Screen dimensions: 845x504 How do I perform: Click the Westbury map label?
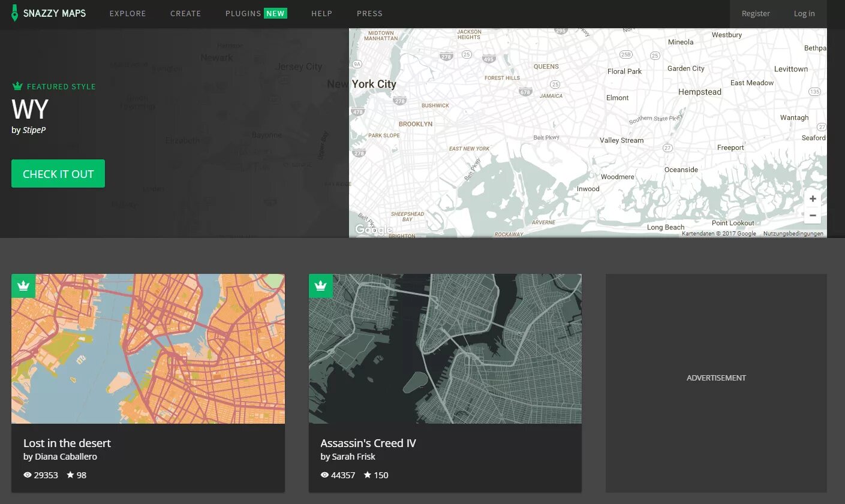point(727,35)
